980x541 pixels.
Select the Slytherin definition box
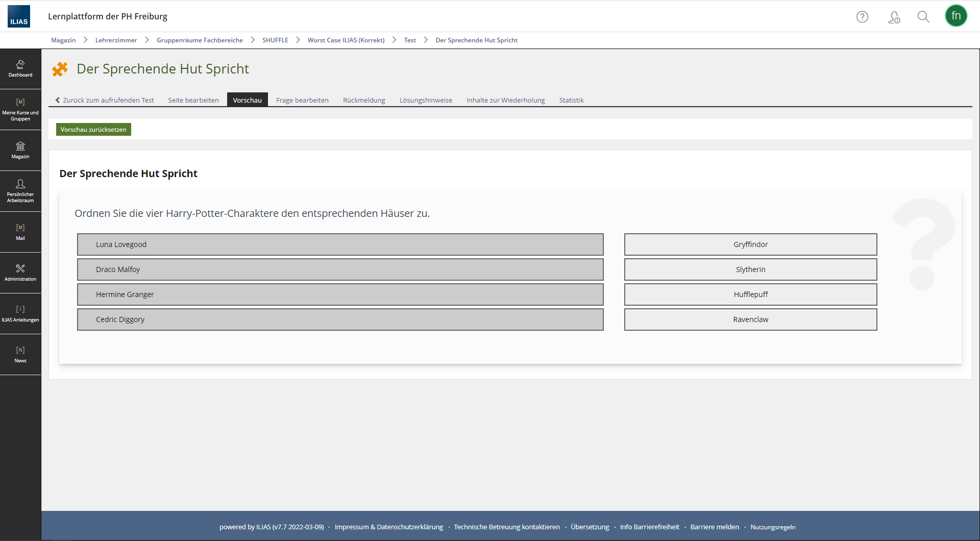tap(750, 269)
